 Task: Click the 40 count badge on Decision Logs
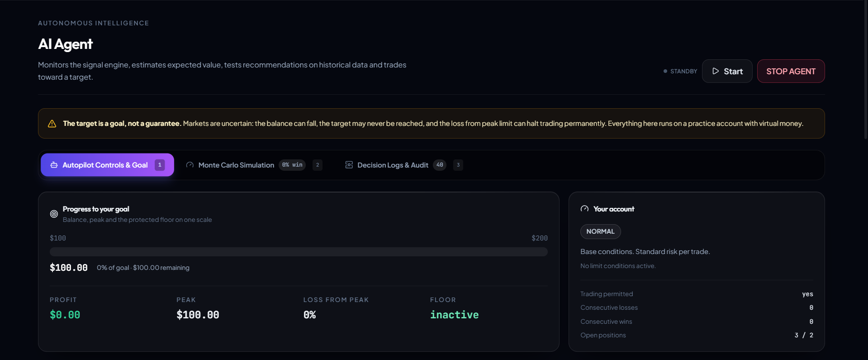coord(440,165)
